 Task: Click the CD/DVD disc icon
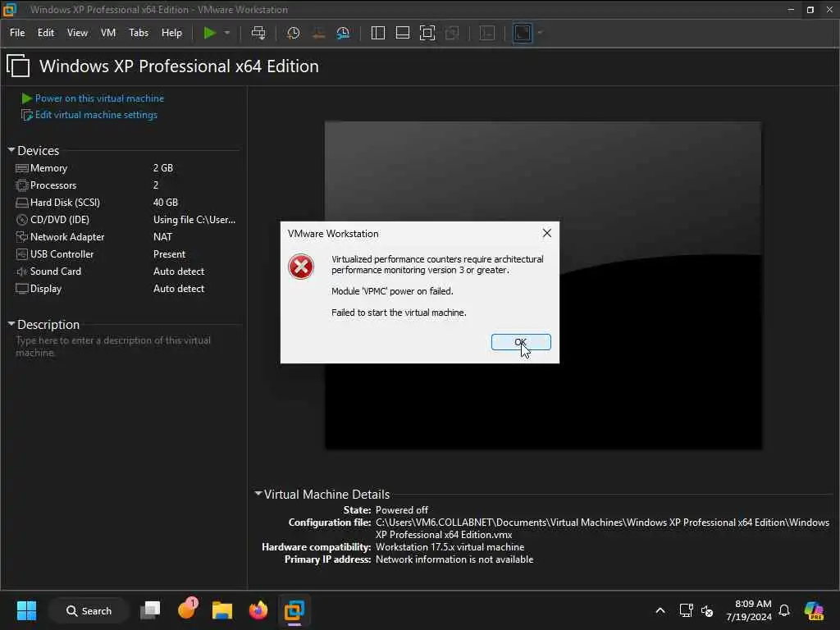[22, 219]
